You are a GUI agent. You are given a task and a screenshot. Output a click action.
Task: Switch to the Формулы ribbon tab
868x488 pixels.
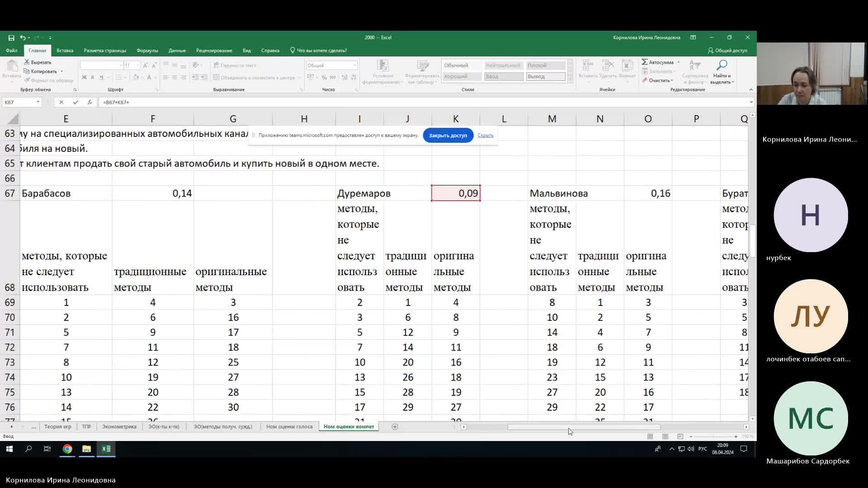[x=147, y=51]
